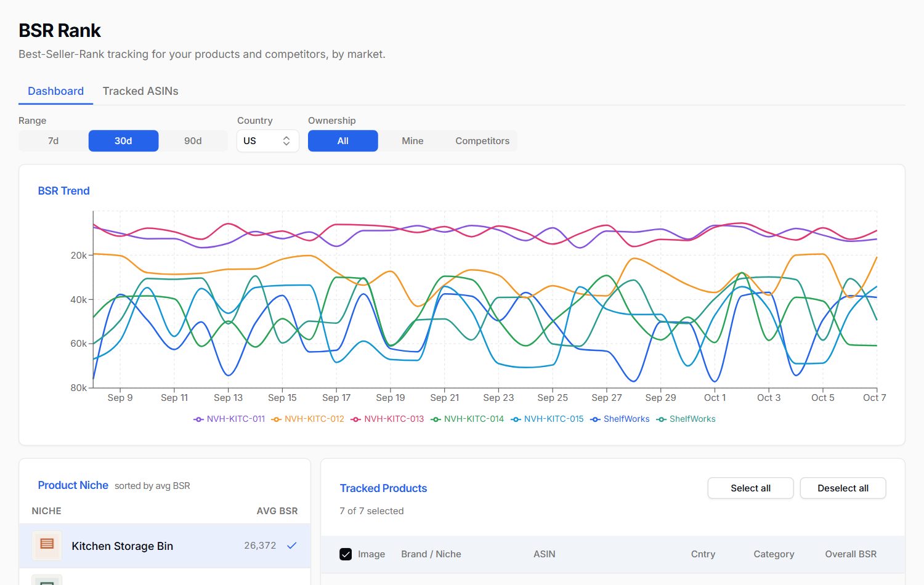Click the Brand / Niche column header
The height and width of the screenshot is (585, 924).
(431, 554)
